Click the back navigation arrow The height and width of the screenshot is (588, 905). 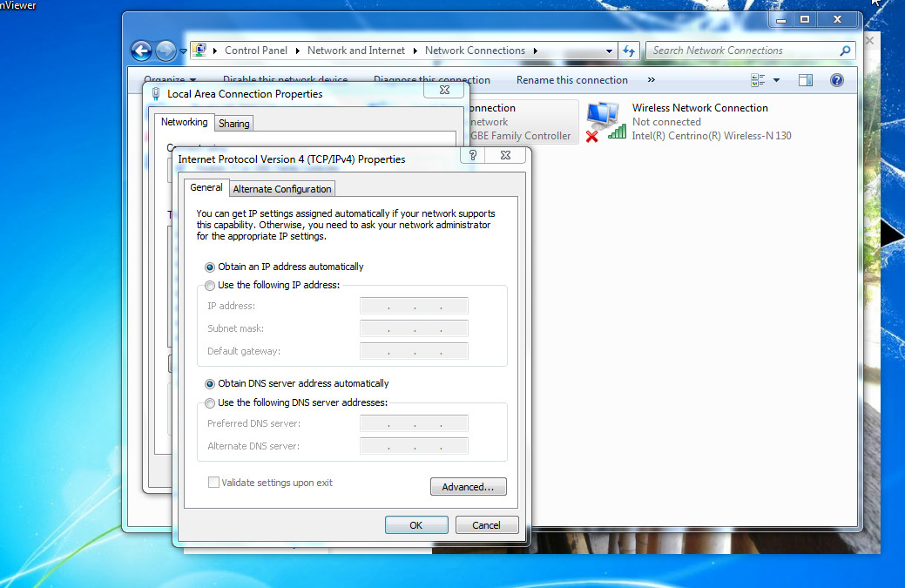(x=141, y=51)
